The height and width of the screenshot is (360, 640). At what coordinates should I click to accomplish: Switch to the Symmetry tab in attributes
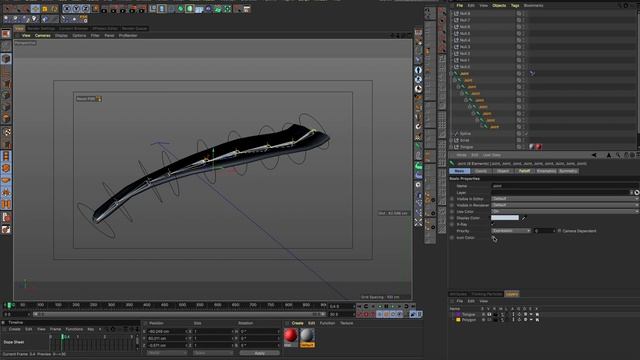pos(568,171)
